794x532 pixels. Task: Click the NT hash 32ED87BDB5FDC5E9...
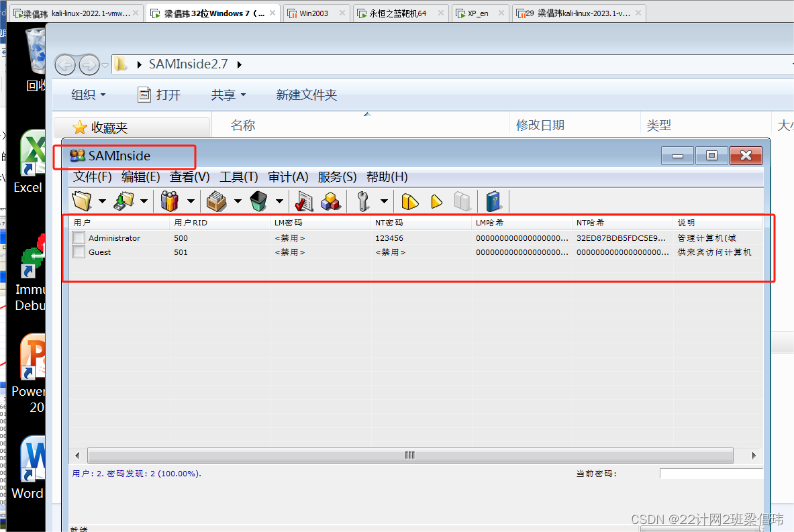(x=621, y=238)
